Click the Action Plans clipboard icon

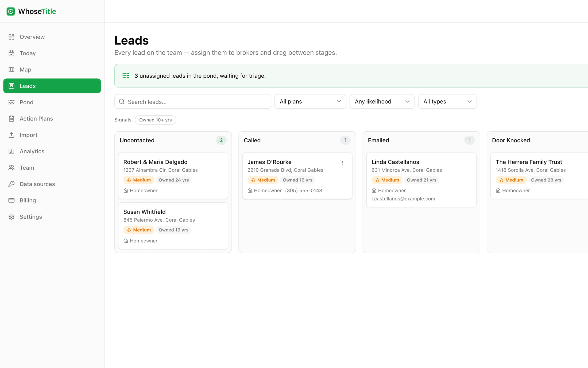pos(11,119)
